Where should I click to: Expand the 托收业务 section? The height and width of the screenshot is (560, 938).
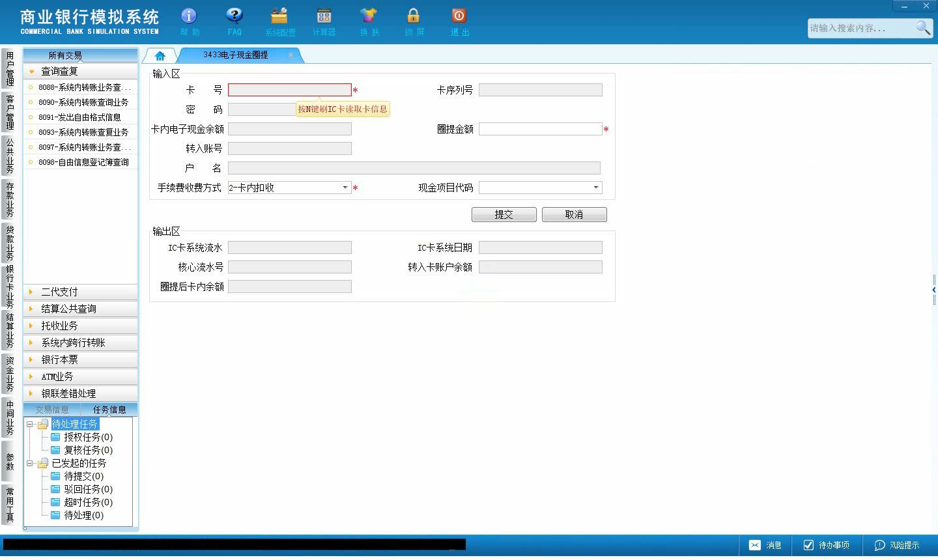pos(81,326)
